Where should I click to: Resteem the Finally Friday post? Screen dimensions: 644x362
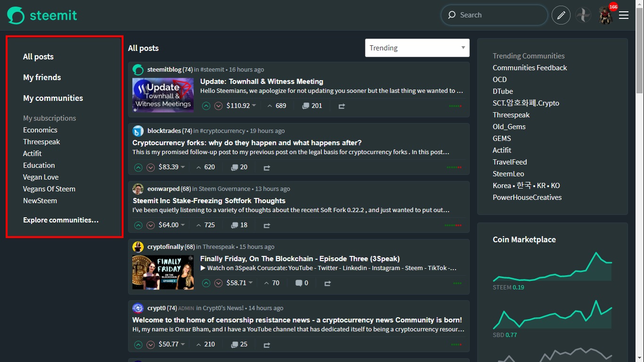tap(328, 283)
